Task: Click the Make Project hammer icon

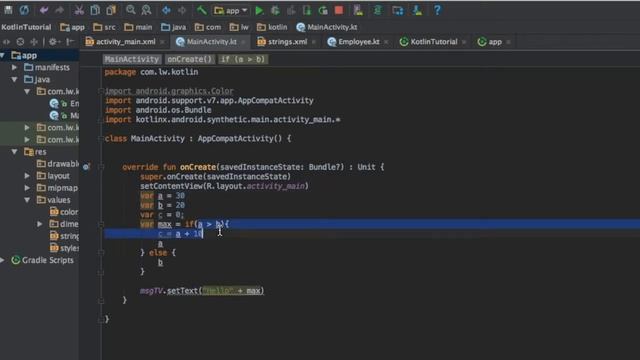Action: click(202, 10)
